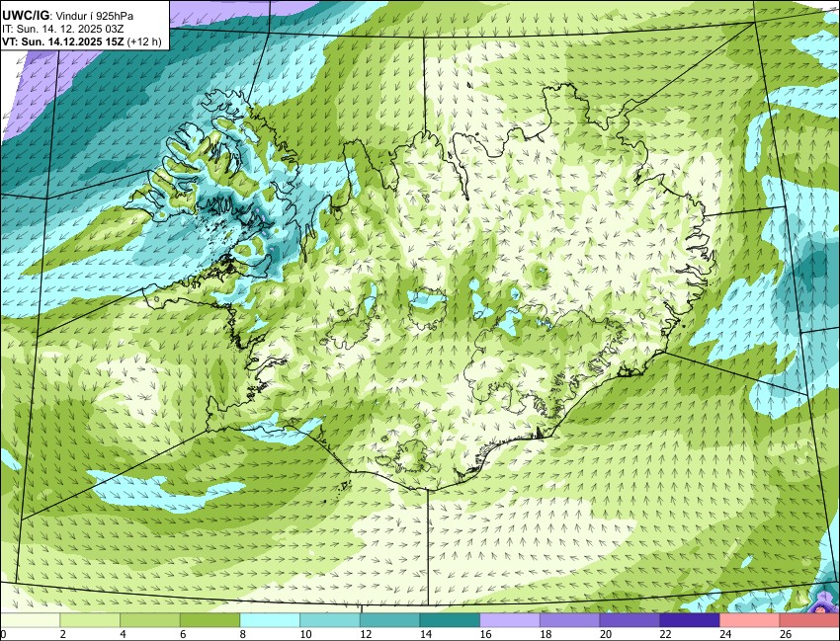
Task: Click the legend value 4
Action: (x=124, y=634)
